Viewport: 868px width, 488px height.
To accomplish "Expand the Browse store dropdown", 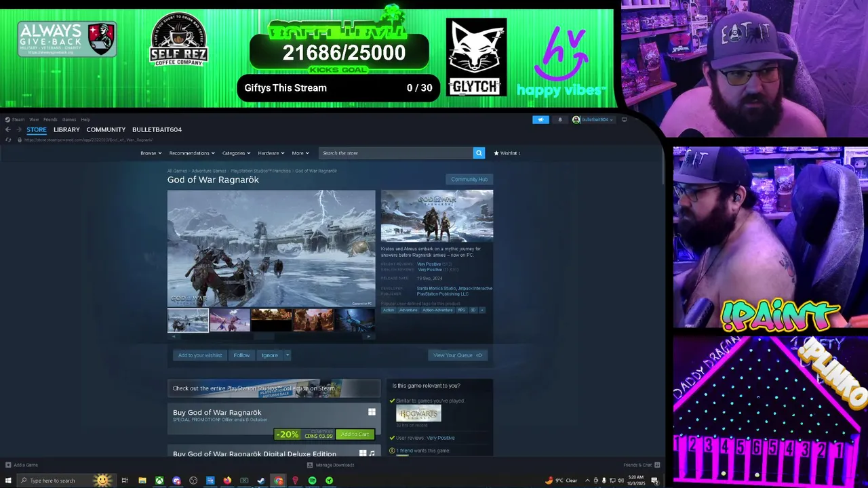I will pos(151,153).
